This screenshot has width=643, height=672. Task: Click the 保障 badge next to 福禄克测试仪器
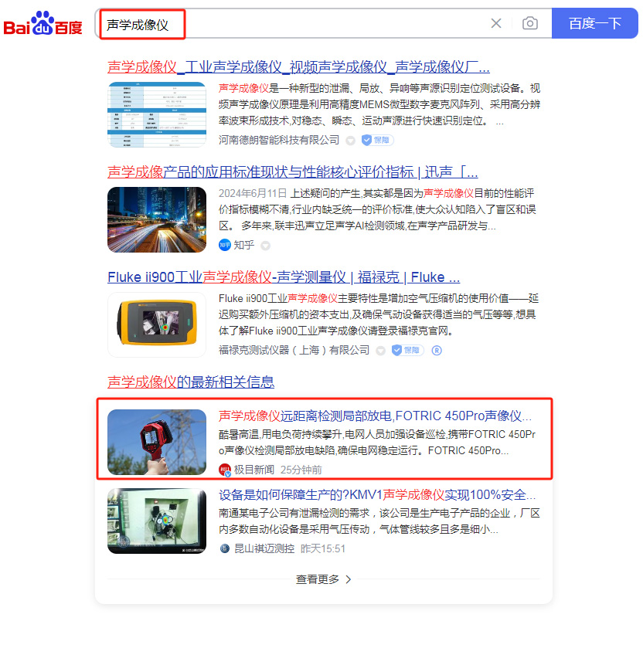(407, 350)
